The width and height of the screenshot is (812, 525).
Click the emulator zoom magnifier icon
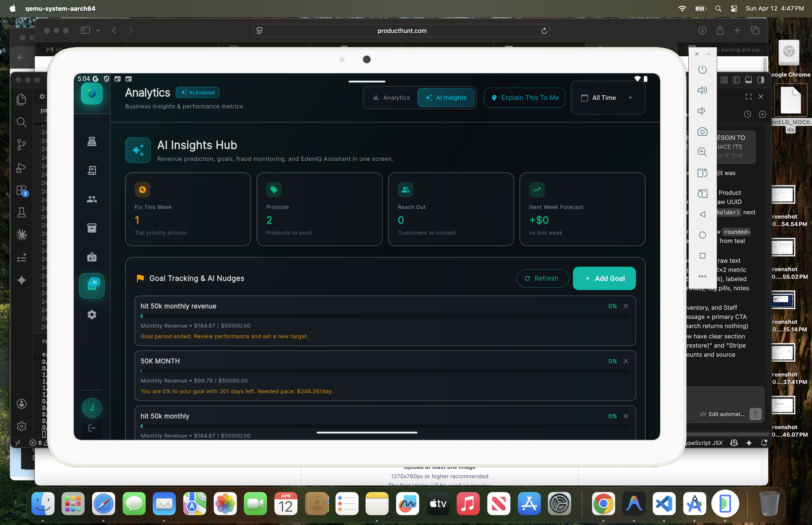point(702,152)
